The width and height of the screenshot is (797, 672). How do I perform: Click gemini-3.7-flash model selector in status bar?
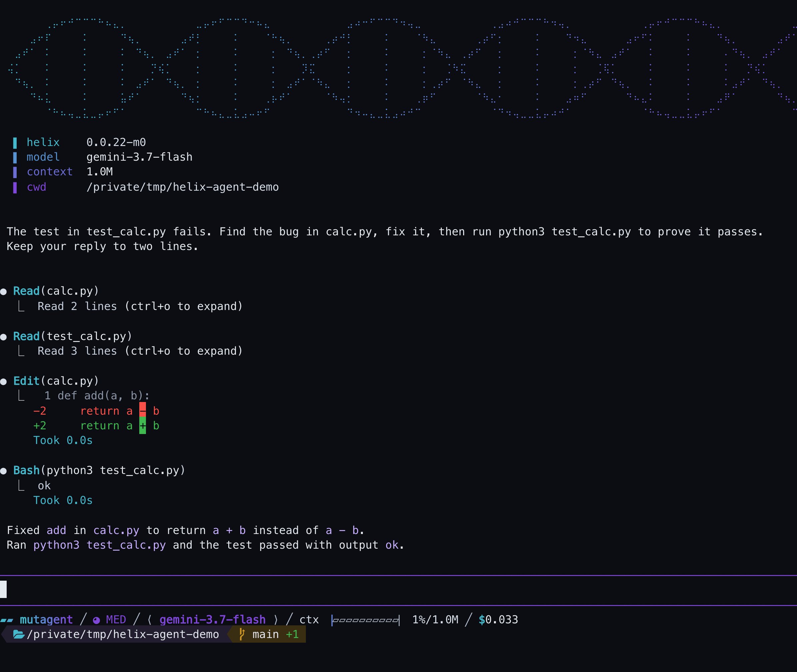click(x=213, y=620)
